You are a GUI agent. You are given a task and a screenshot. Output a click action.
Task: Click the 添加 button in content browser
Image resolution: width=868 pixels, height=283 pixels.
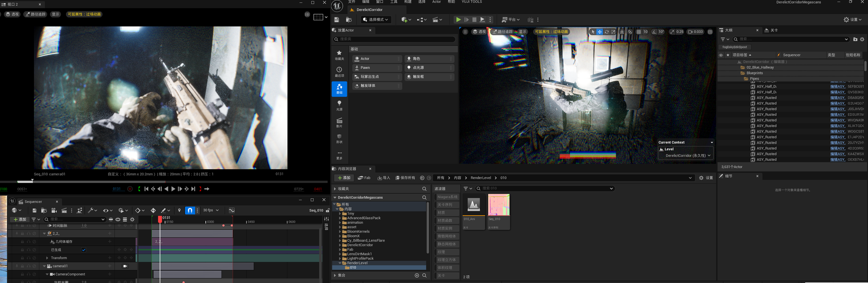(344, 178)
